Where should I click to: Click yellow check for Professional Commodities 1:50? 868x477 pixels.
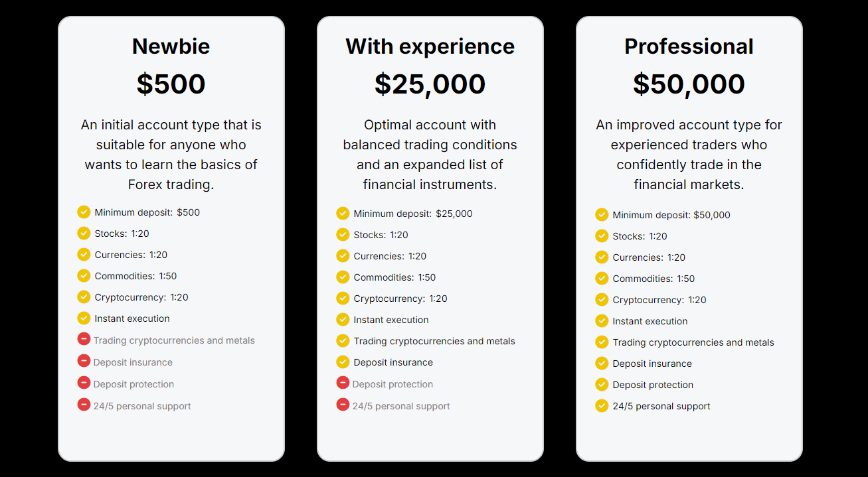(602, 278)
